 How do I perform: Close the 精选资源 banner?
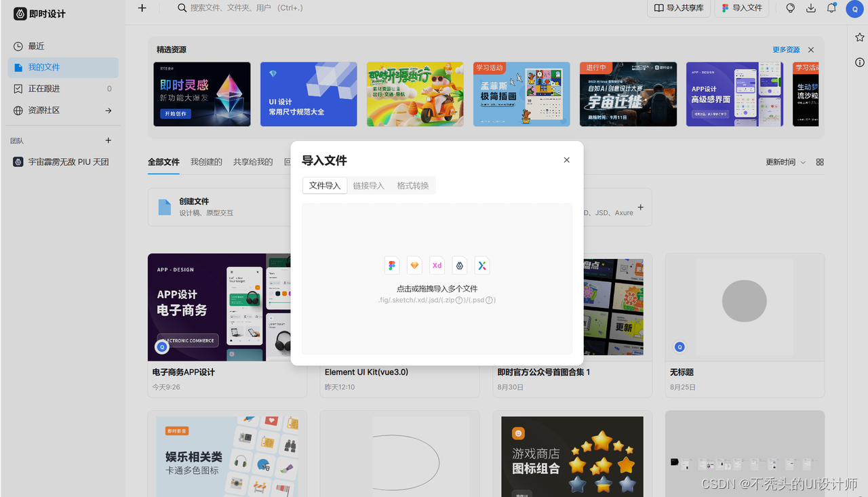click(x=811, y=50)
